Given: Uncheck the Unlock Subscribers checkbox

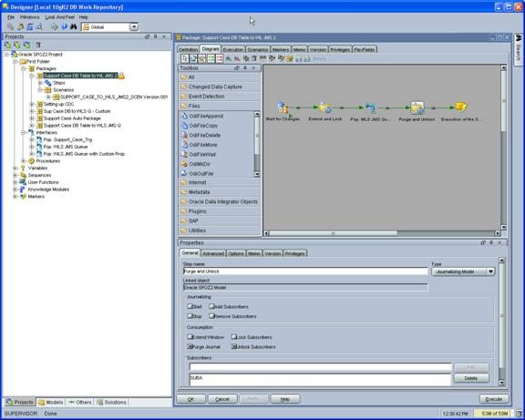Looking at the screenshot, I should point(234,347).
